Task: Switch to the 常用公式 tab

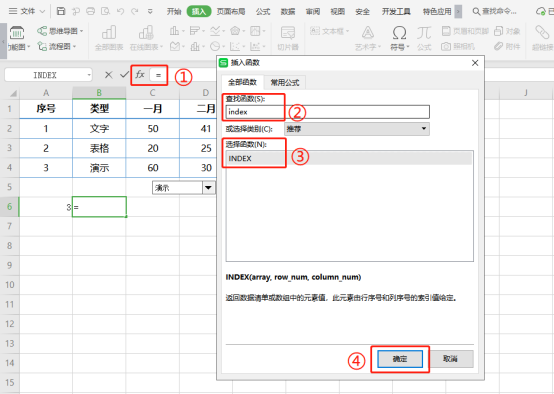Action: (x=285, y=83)
